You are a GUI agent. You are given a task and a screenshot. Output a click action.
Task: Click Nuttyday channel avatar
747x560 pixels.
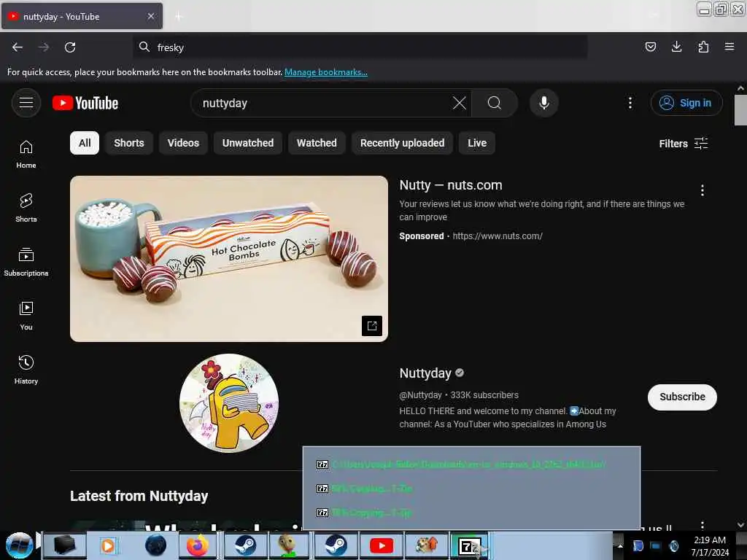tap(229, 402)
